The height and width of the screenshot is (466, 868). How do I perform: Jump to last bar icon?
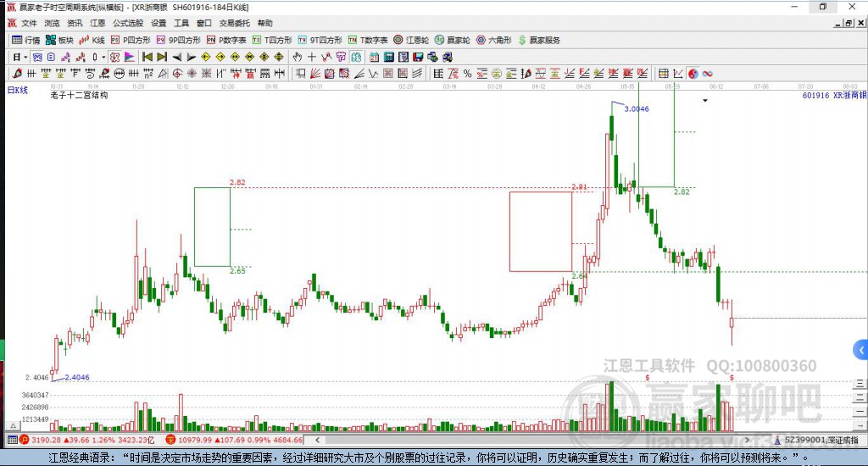tap(162, 57)
